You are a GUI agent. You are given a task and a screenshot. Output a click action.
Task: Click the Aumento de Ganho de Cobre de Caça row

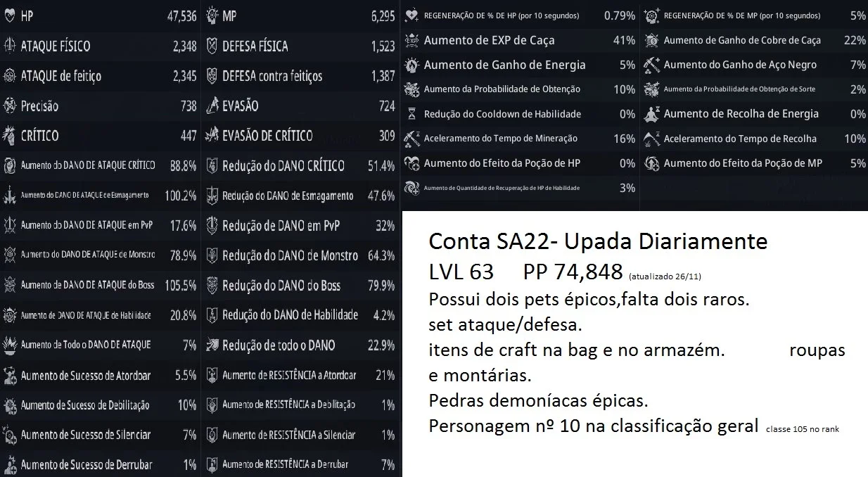[754, 40]
